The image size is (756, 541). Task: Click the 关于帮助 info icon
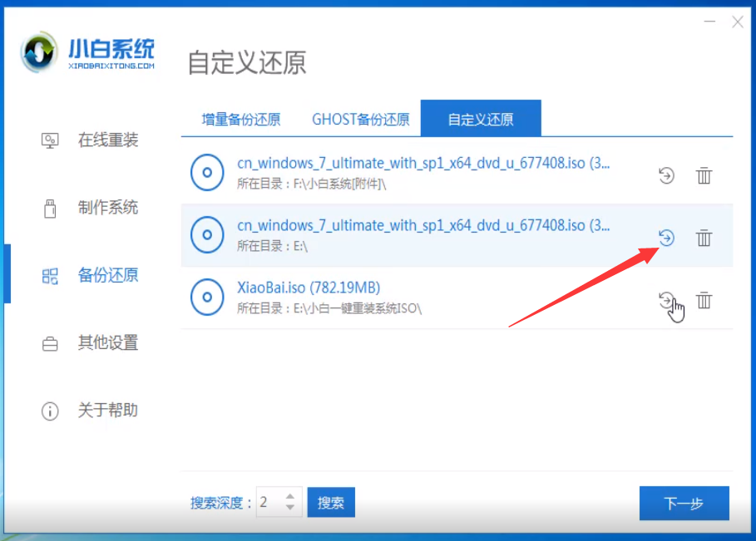point(50,411)
